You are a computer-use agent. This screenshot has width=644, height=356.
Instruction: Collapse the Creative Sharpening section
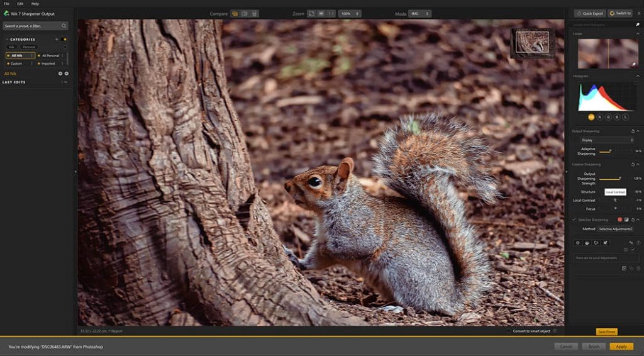638,164
